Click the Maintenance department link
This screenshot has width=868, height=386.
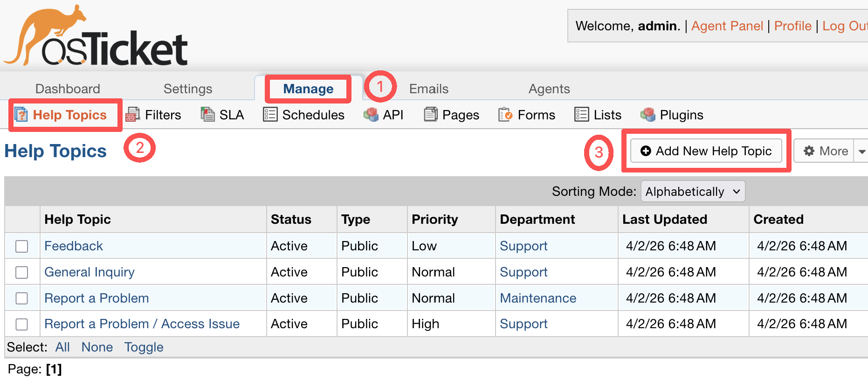tap(538, 298)
